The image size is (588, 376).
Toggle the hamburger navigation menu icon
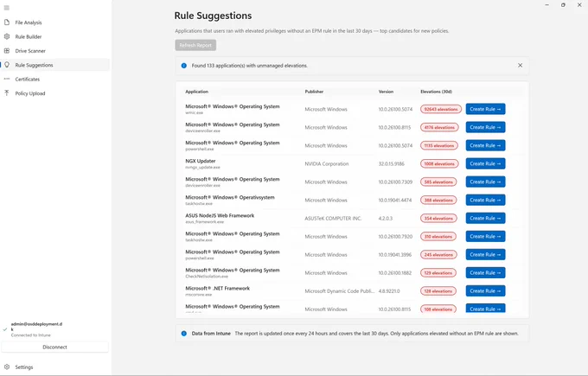click(6, 8)
